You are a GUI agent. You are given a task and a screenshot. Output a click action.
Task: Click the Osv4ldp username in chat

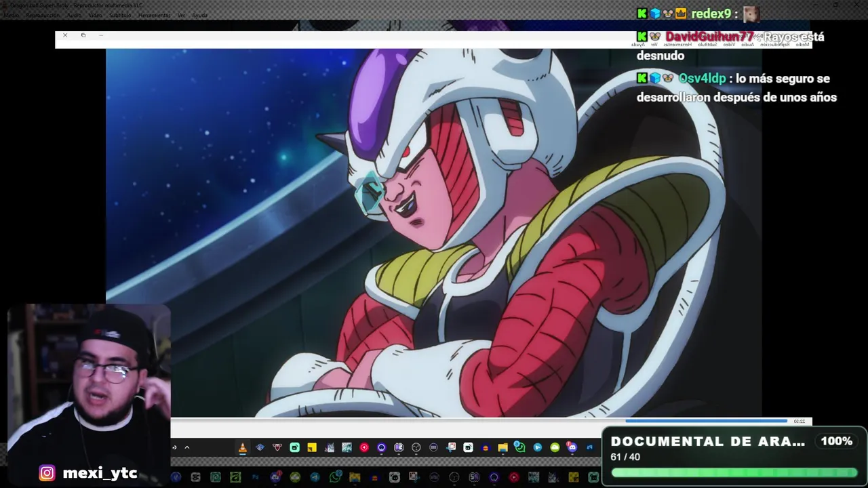tap(702, 79)
